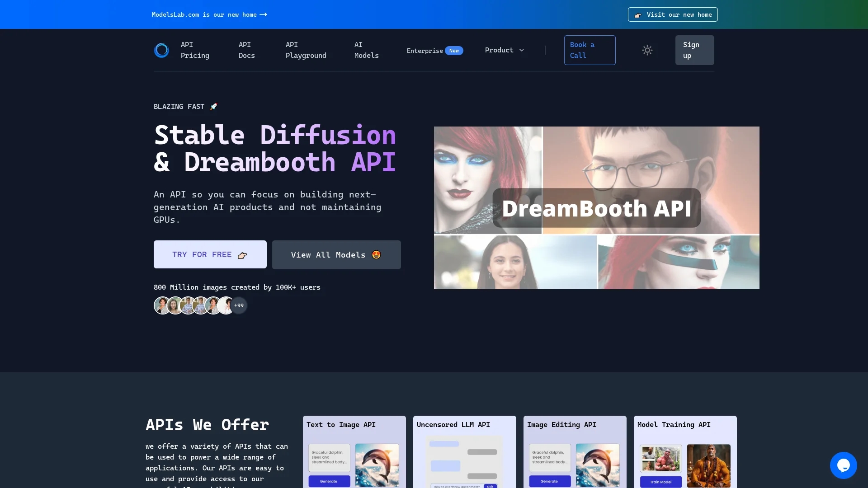Screen dimensions: 868x488
Task: Click Book a Call button
Action: click(x=590, y=50)
